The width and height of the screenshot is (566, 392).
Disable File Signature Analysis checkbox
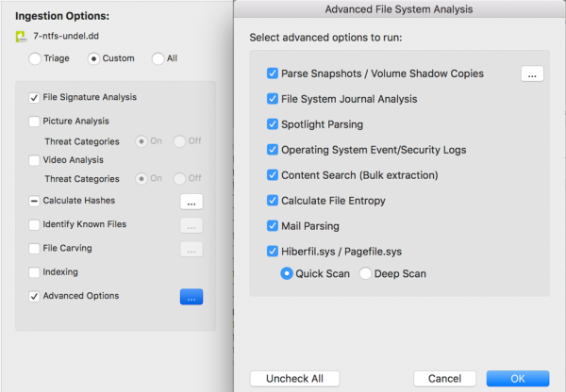tap(35, 97)
